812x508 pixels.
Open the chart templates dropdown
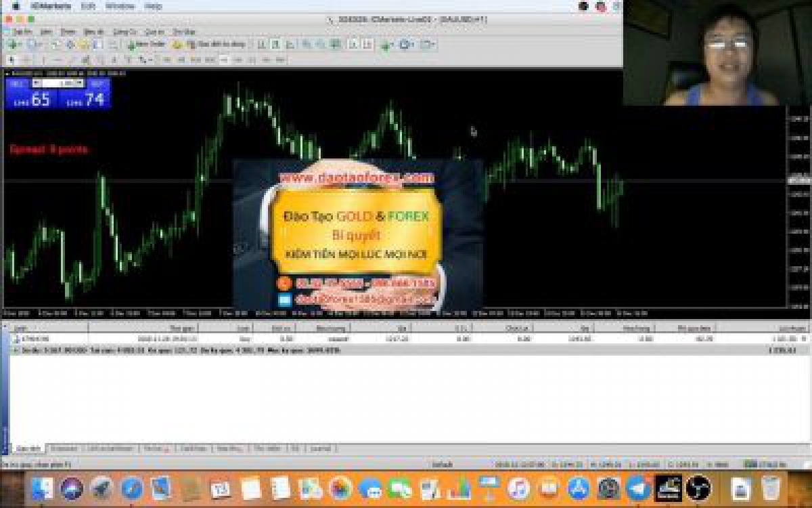427,44
